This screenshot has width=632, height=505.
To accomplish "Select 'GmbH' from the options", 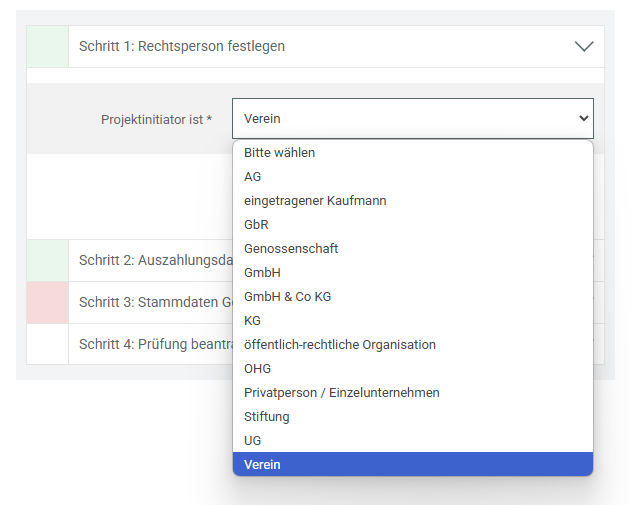I will [x=262, y=273].
